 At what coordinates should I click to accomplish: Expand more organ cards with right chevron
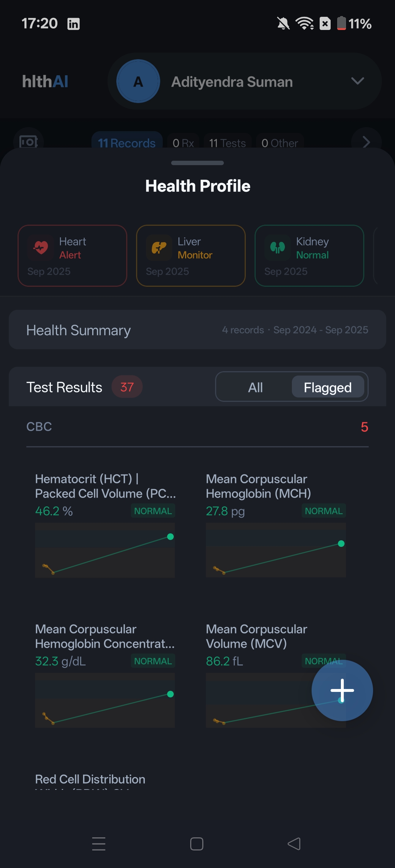[366, 142]
